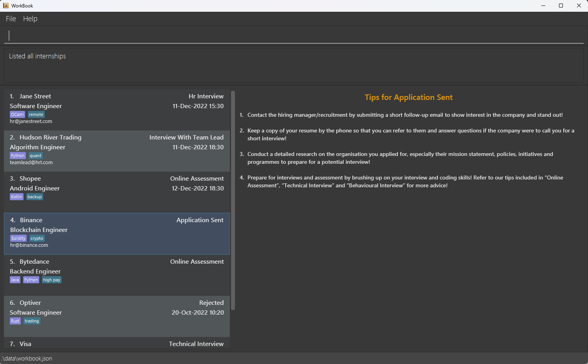Click the crypto tag on Binance
Image resolution: width=588 pixels, height=364 pixels.
[x=37, y=238]
